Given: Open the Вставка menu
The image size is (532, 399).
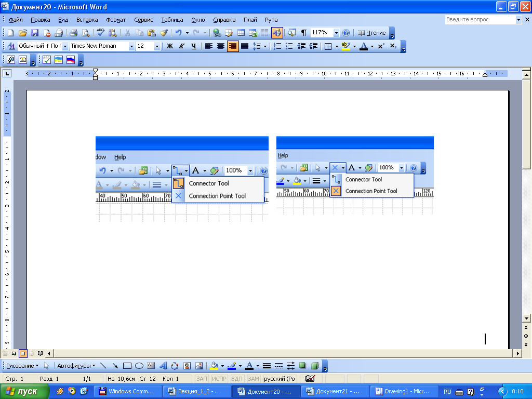Looking at the screenshot, I should 87,20.
